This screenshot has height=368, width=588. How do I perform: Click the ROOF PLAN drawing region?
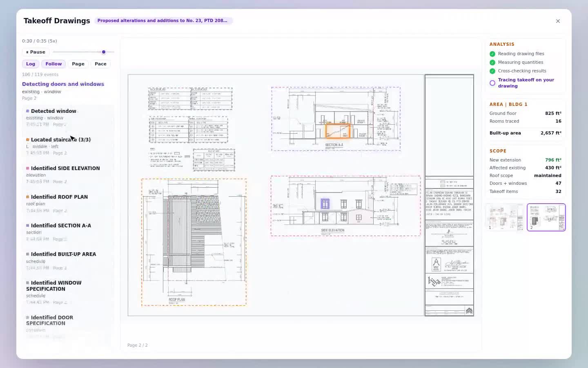(194, 242)
